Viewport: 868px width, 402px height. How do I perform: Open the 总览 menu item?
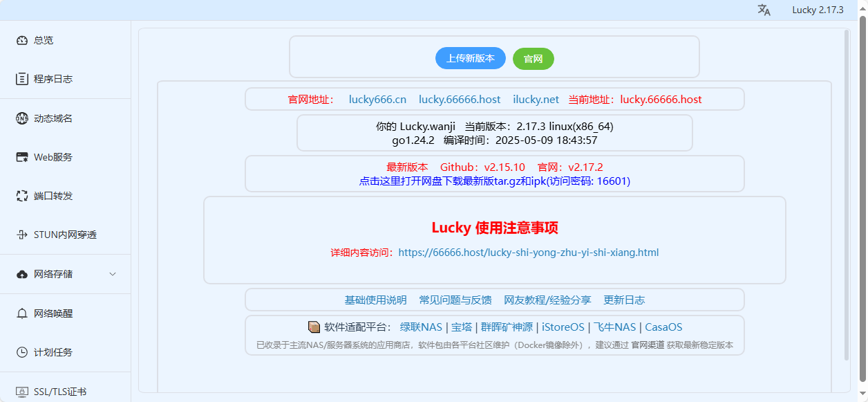(x=65, y=40)
